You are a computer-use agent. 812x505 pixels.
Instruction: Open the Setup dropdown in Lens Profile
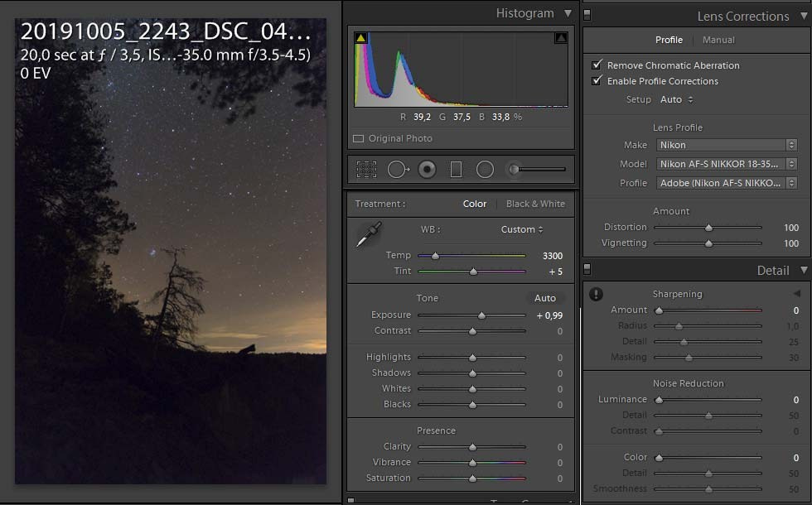point(675,99)
